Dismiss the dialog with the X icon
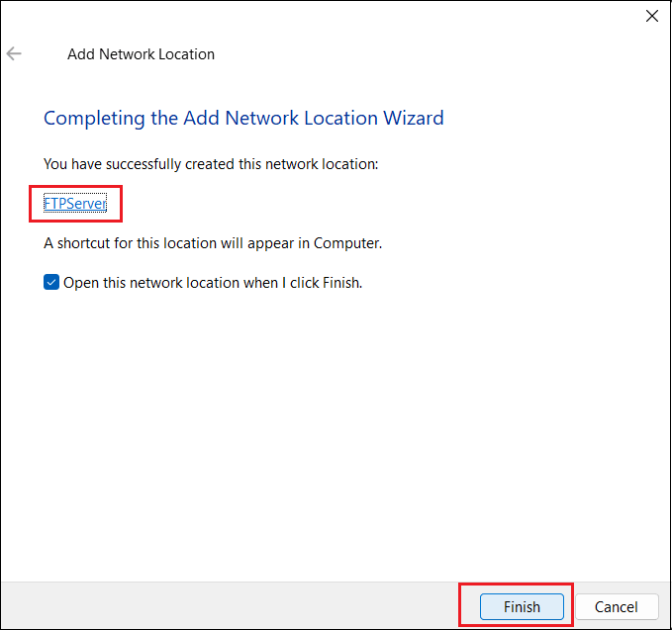 click(x=651, y=16)
